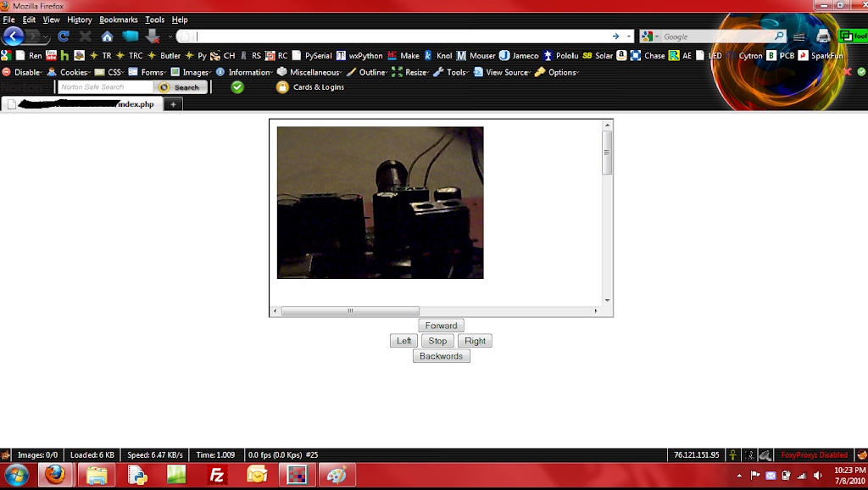Screen dimensions: 868x490
Task: Click the Outlook mail taskbar icon
Action: pyautogui.click(x=258, y=475)
